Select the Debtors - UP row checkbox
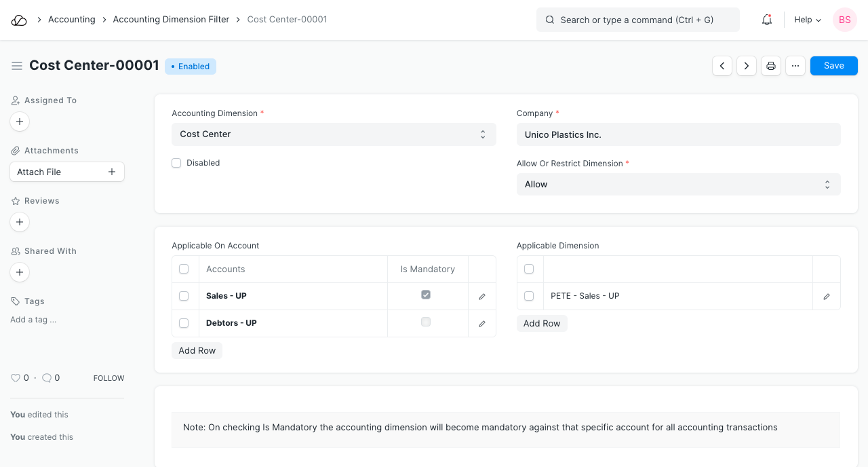The height and width of the screenshot is (467, 868). [184, 323]
